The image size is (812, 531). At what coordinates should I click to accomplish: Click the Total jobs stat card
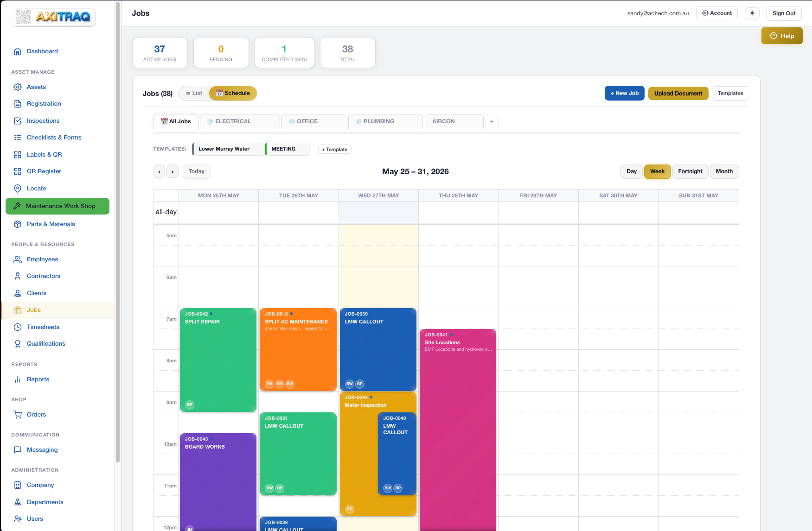pos(348,53)
